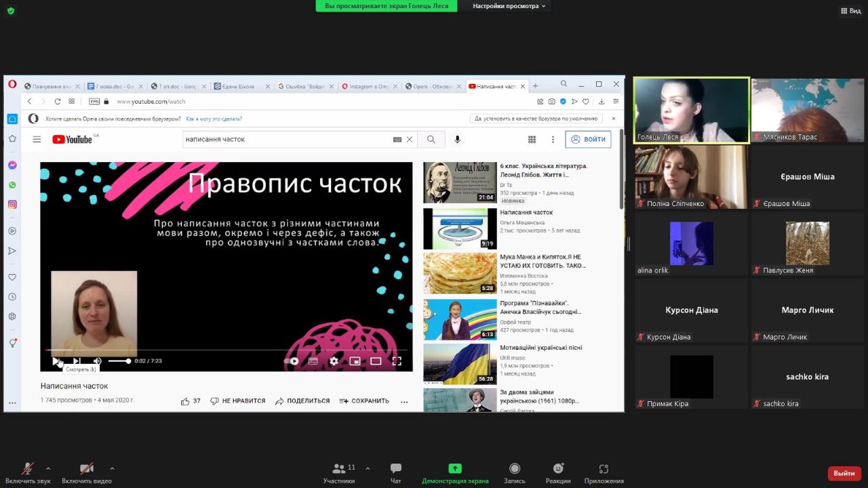Leave the meeting with Выйти button
The width and height of the screenshot is (868, 488).
844,473
